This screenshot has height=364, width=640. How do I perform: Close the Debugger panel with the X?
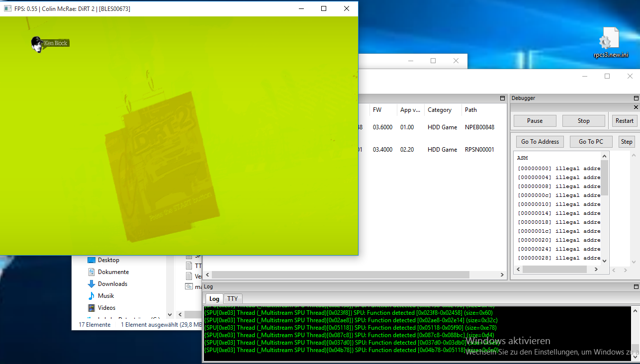tap(636, 107)
